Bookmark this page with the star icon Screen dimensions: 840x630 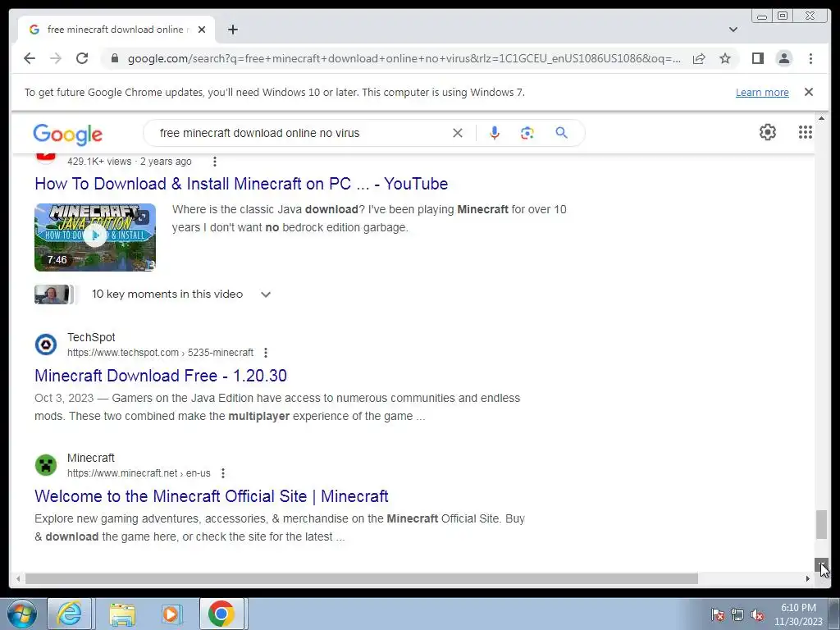(x=725, y=58)
